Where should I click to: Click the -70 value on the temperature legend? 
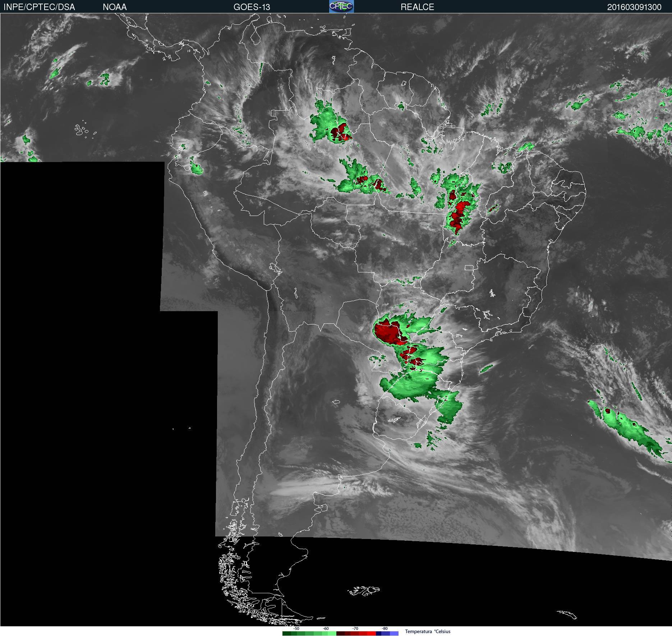(x=355, y=628)
